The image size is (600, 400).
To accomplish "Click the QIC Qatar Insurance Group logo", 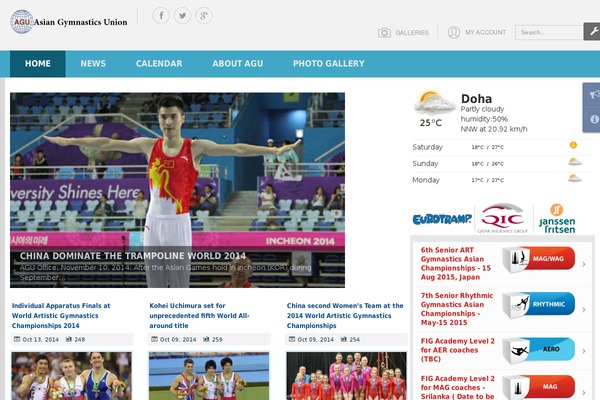I will click(x=502, y=218).
